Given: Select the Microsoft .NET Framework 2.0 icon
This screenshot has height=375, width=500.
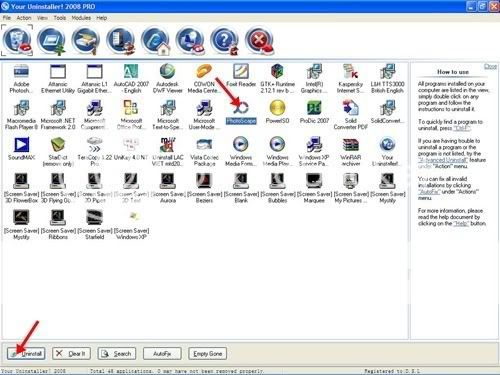Looking at the screenshot, I should coord(58,107).
